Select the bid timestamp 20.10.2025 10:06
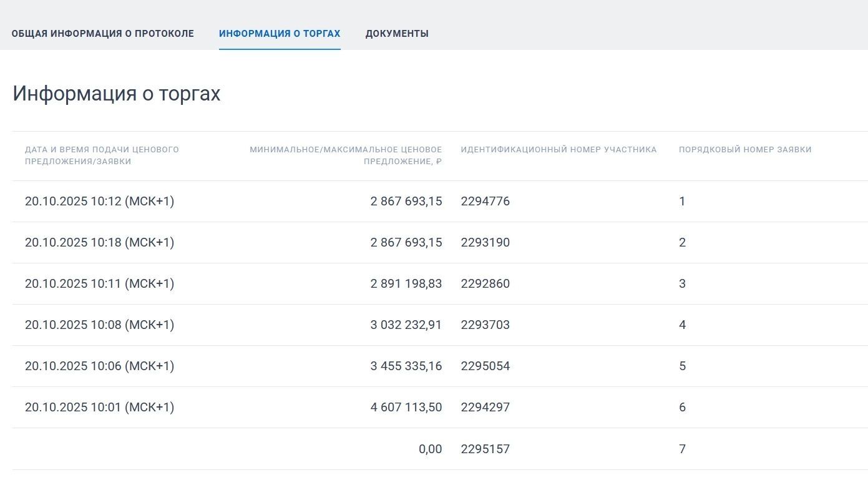868x490 pixels. pos(99,366)
